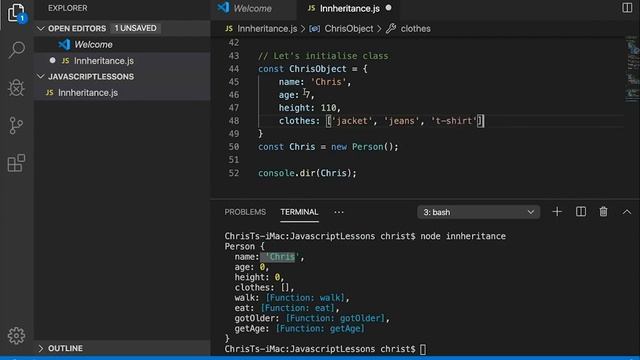Image resolution: width=640 pixels, height=360 pixels.
Task: Click the EXPLORER panel title
Action: [x=68, y=8]
